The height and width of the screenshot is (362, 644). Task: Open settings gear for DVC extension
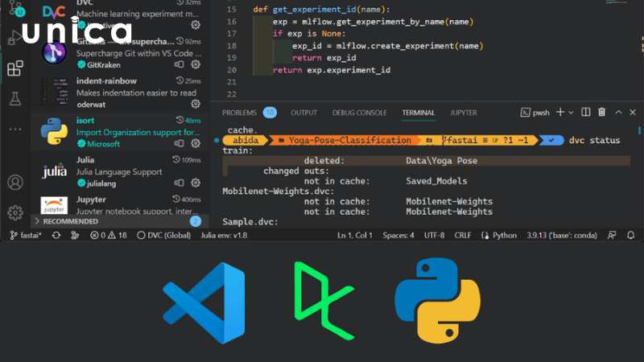196,25
